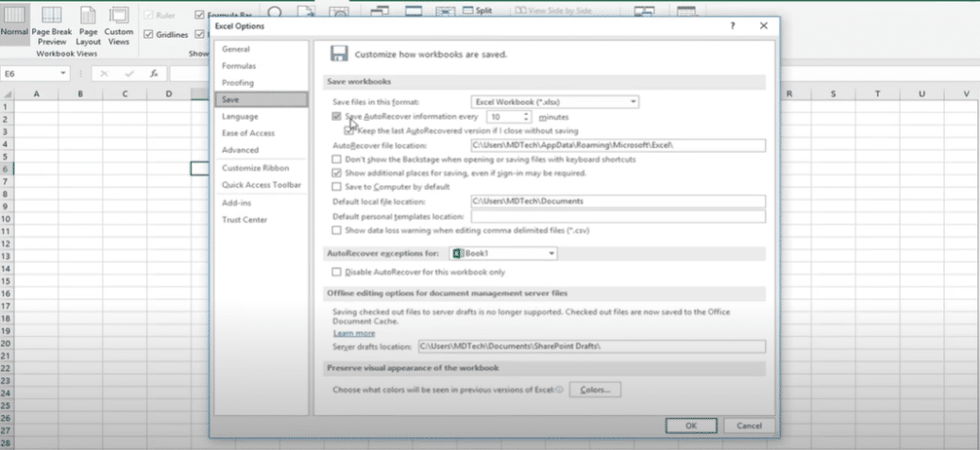Select the Save options category

pos(261,100)
